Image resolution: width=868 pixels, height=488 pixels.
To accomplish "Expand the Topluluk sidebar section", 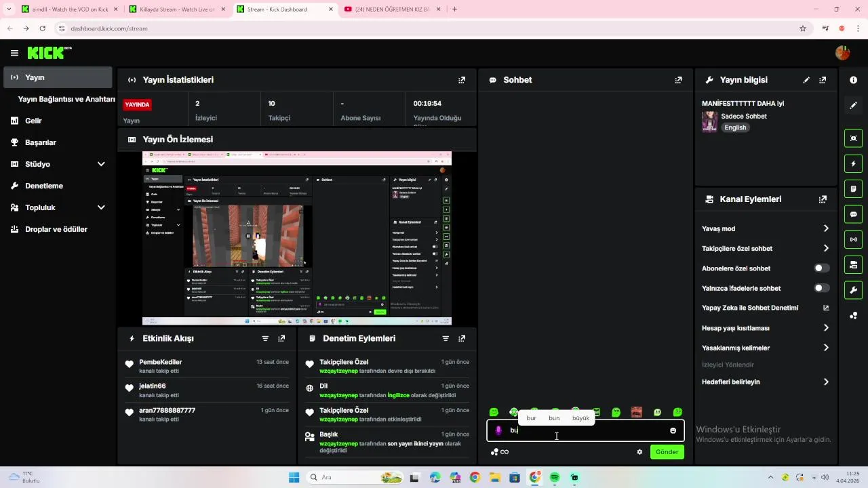I will (x=101, y=207).
